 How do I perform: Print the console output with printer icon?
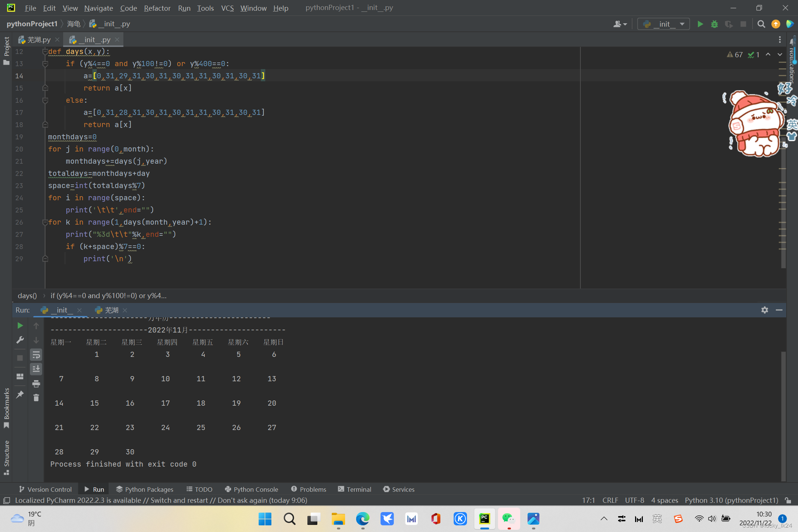point(36,384)
